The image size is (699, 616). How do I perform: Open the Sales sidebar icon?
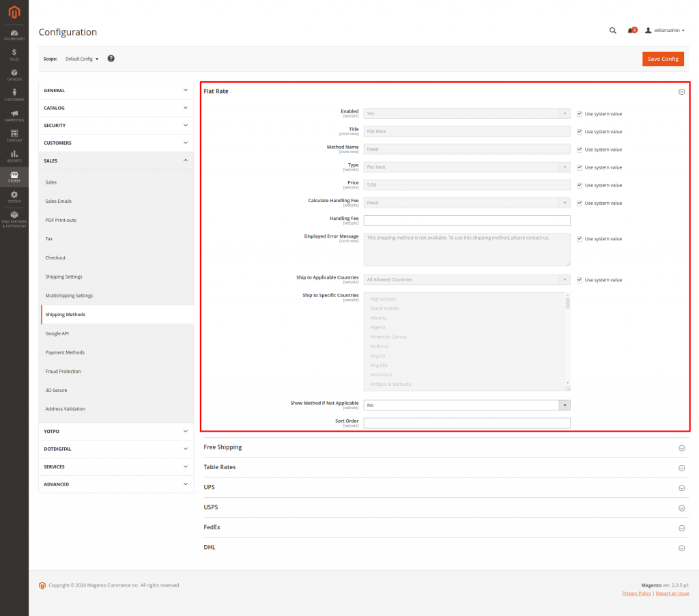pos(14,55)
